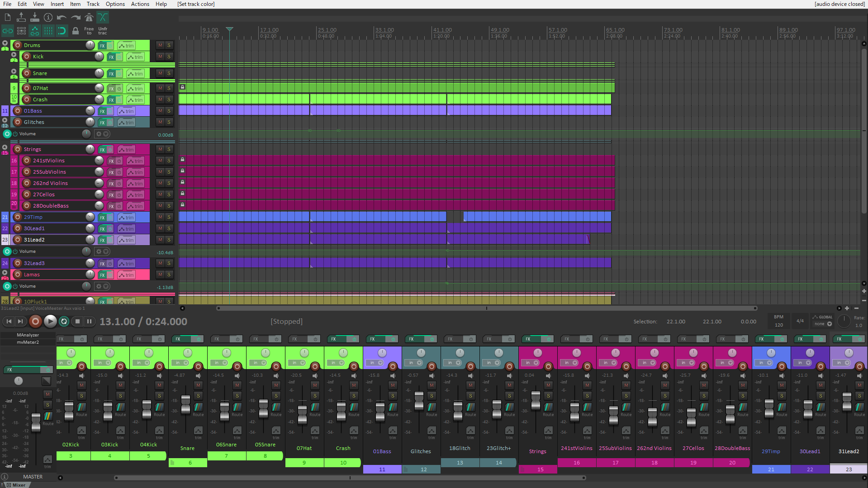This screenshot has width=868, height=488.
Task: Create a new project with page icon
Action: (8, 18)
